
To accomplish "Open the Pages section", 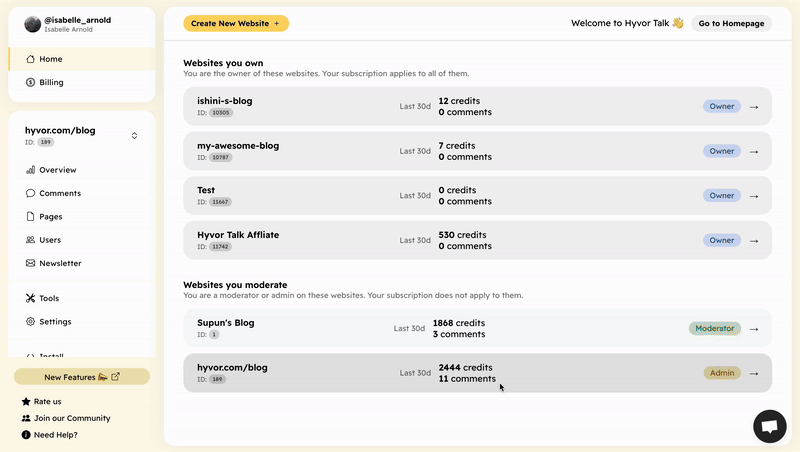I will point(82,216).
